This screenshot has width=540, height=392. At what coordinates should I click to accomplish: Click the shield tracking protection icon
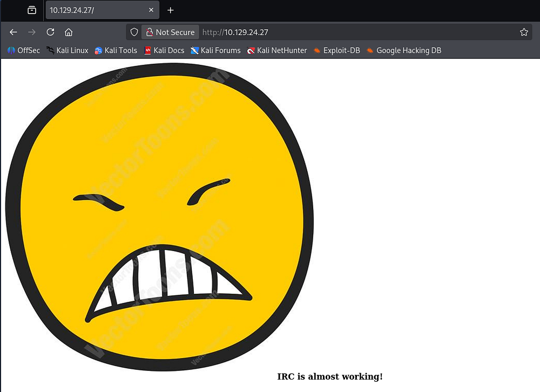pos(134,32)
